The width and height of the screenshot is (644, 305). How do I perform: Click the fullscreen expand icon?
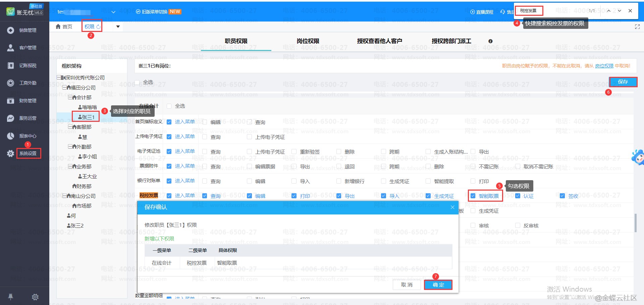point(637,27)
